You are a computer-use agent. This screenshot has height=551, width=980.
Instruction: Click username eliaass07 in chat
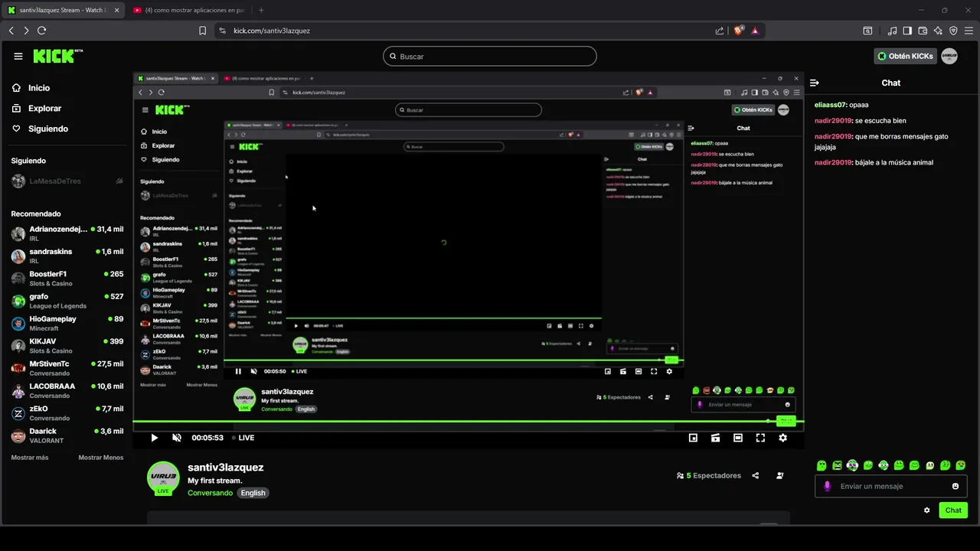point(830,105)
